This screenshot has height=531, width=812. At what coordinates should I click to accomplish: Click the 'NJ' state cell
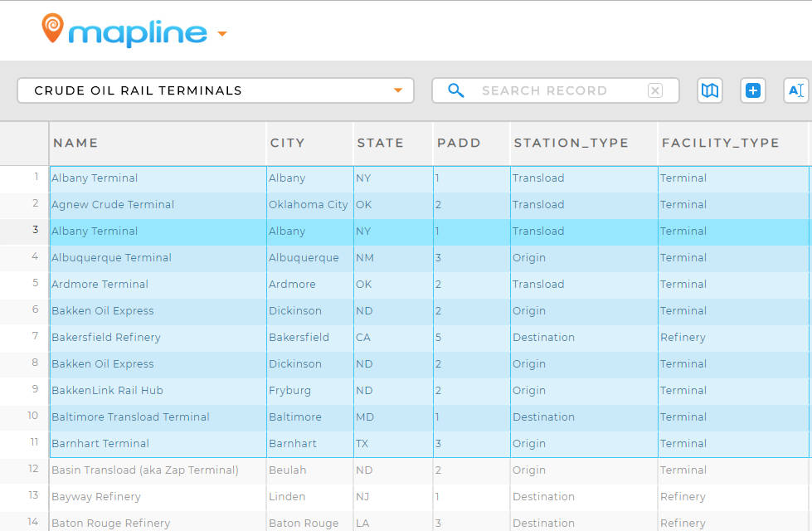coord(393,497)
